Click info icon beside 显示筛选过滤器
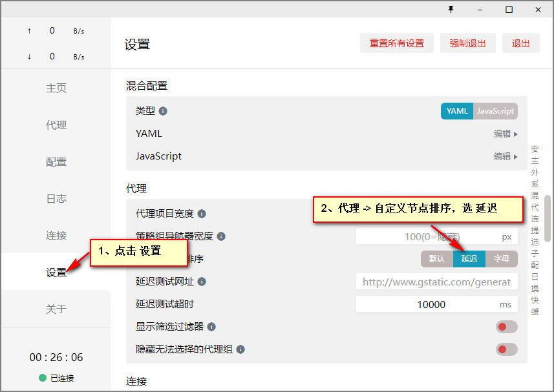The width and height of the screenshot is (554, 392). click(x=211, y=327)
